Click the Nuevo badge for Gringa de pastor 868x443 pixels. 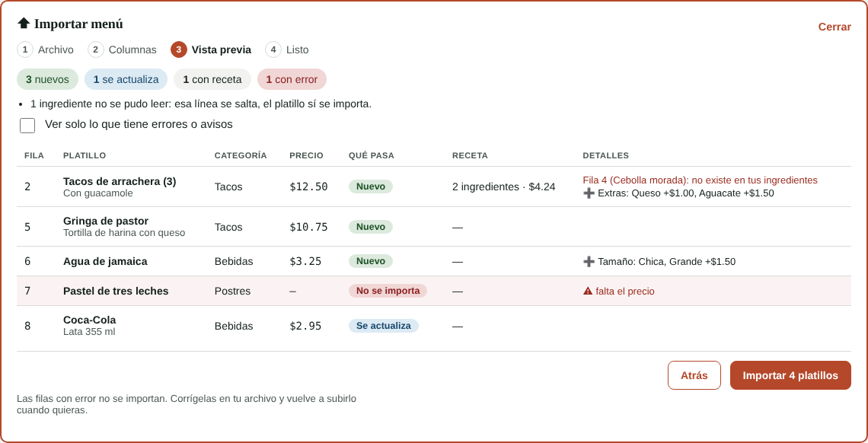point(371,227)
